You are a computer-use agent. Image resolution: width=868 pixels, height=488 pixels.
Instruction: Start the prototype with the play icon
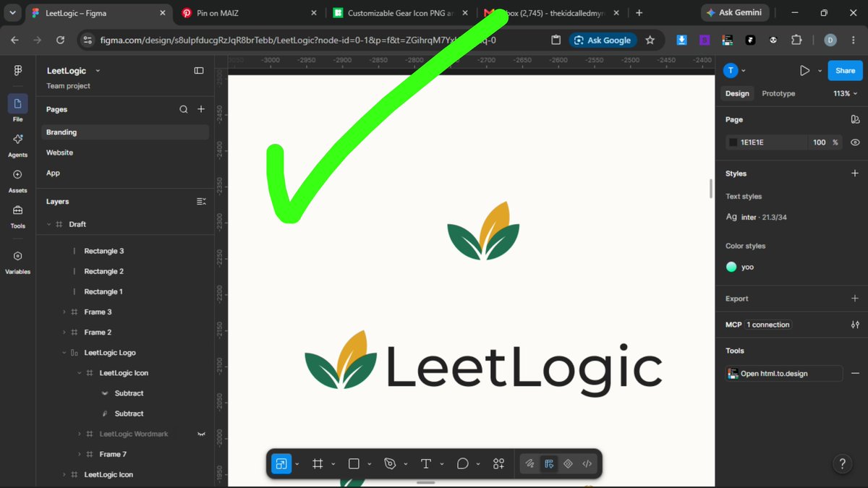pyautogui.click(x=804, y=70)
